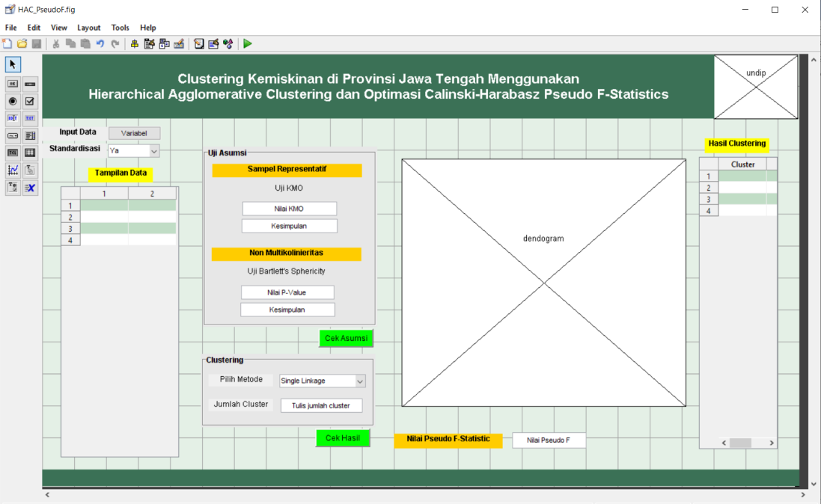This screenshot has width=821, height=504.
Task: Open the Tab Order Editor
Action: tap(165, 44)
